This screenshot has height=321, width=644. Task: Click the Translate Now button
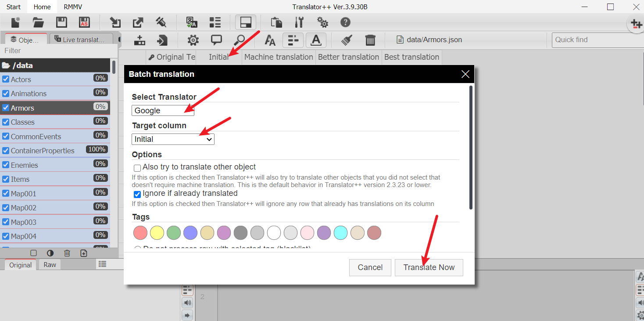(429, 267)
